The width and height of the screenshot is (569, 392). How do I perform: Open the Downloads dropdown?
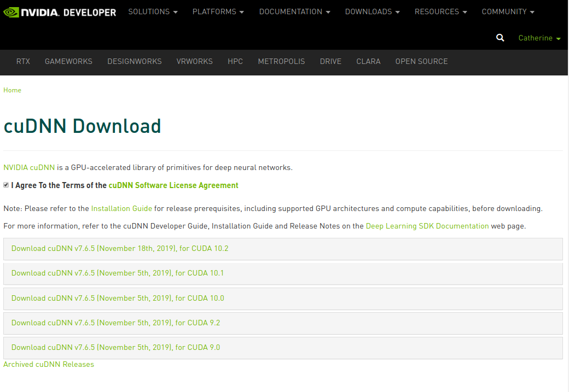[373, 11]
